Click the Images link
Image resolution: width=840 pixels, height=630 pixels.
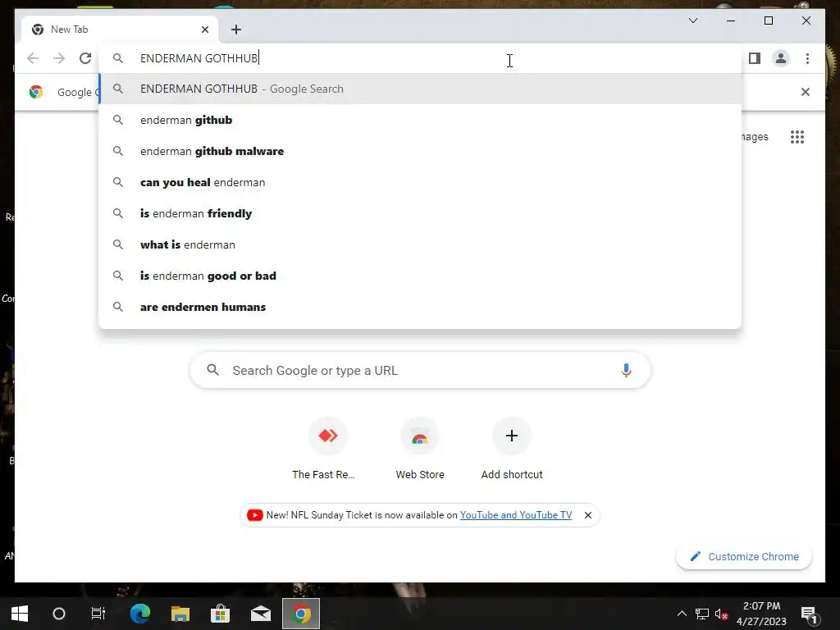click(x=755, y=137)
